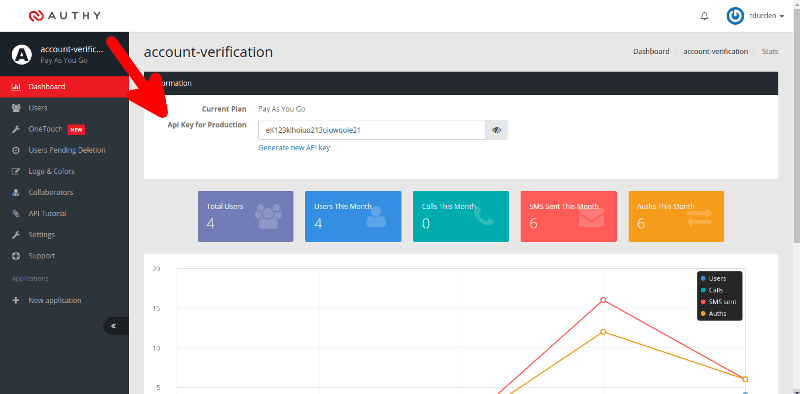Open the notifications bell
This screenshot has height=394, width=800.
[705, 16]
